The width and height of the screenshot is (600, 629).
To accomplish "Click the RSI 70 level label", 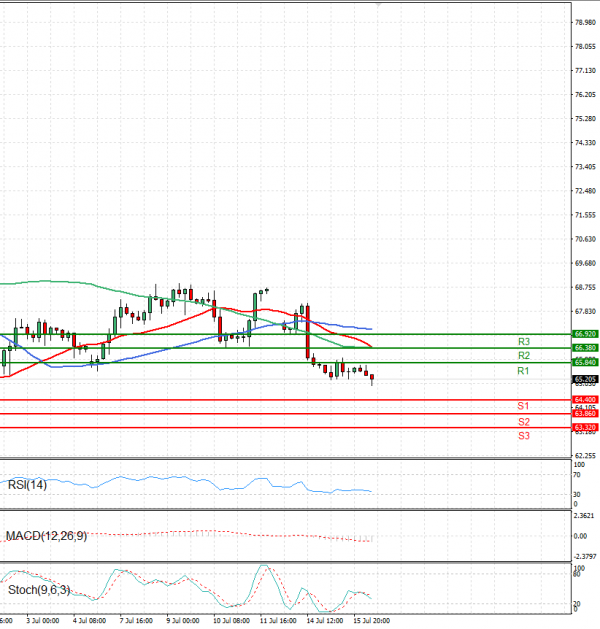I will pos(577,475).
